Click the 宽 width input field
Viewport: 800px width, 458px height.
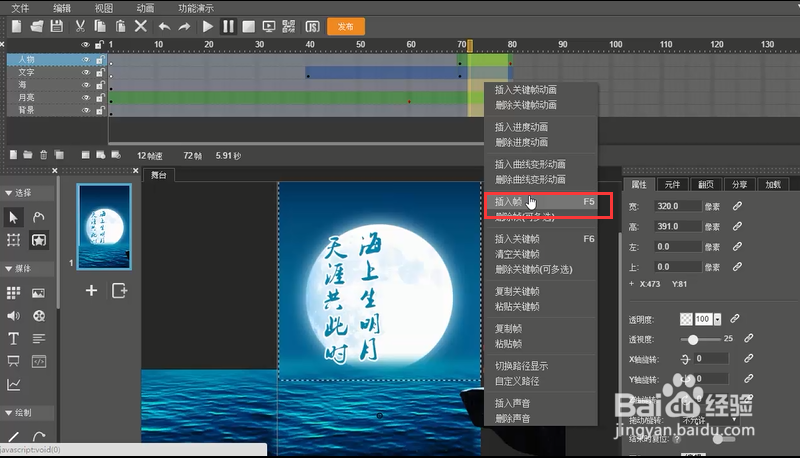click(x=678, y=206)
